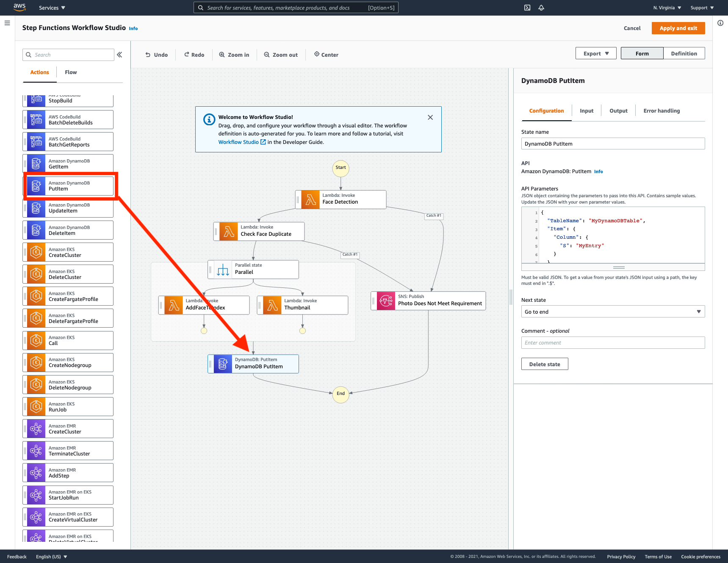The image size is (728, 563).
Task: Click the Feedback link in footer
Action: (17, 557)
